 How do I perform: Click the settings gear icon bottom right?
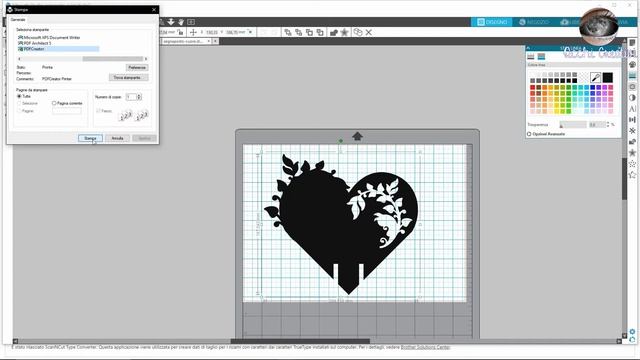(x=632, y=331)
